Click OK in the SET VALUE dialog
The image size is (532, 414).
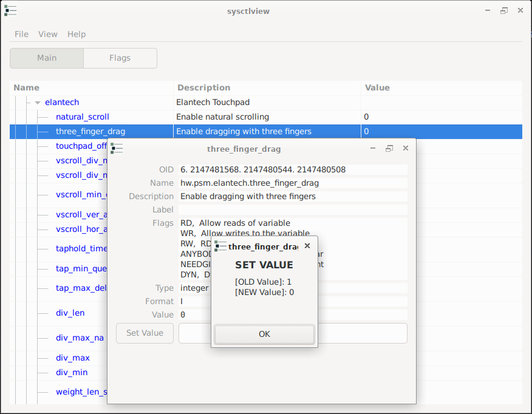click(x=264, y=334)
